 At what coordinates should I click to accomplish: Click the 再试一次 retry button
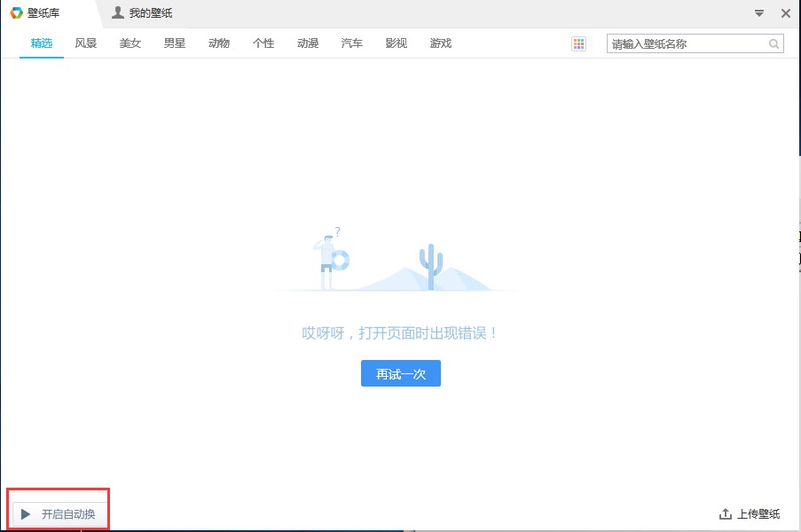[x=400, y=373]
